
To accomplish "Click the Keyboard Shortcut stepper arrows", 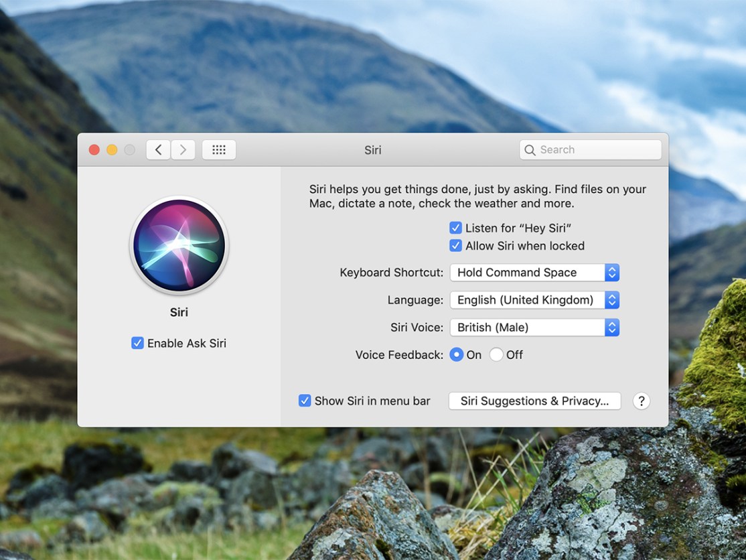I will coord(611,273).
